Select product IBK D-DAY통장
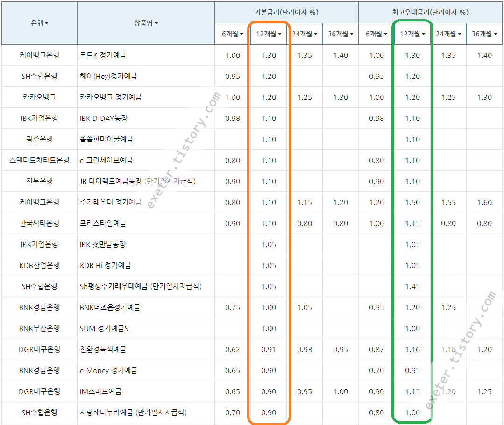The width and height of the screenshot is (504, 425). pyautogui.click(x=104, y=118)
